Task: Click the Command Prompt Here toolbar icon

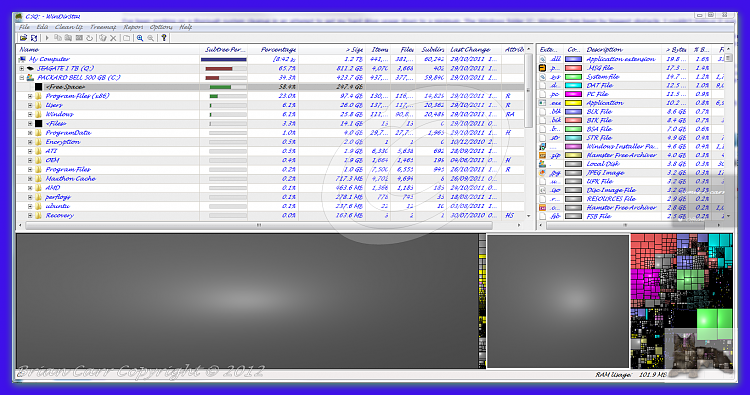Action: 79,38
